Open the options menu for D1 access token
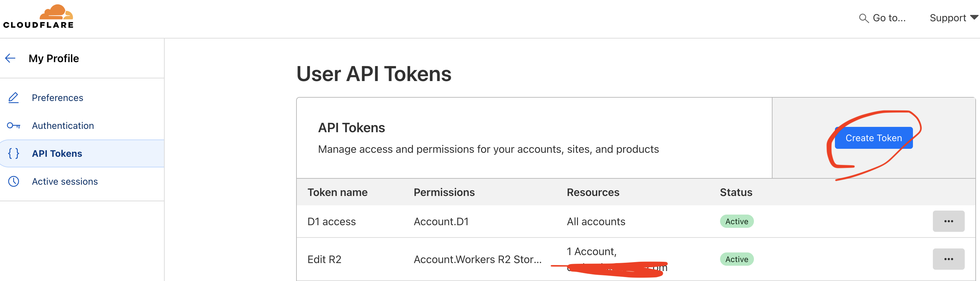The height and width of the screenshot is (281, 980). [x=948, y=221]
